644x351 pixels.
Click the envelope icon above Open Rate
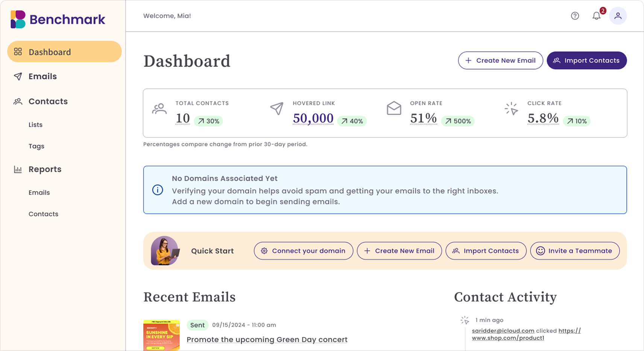[394, 109]
